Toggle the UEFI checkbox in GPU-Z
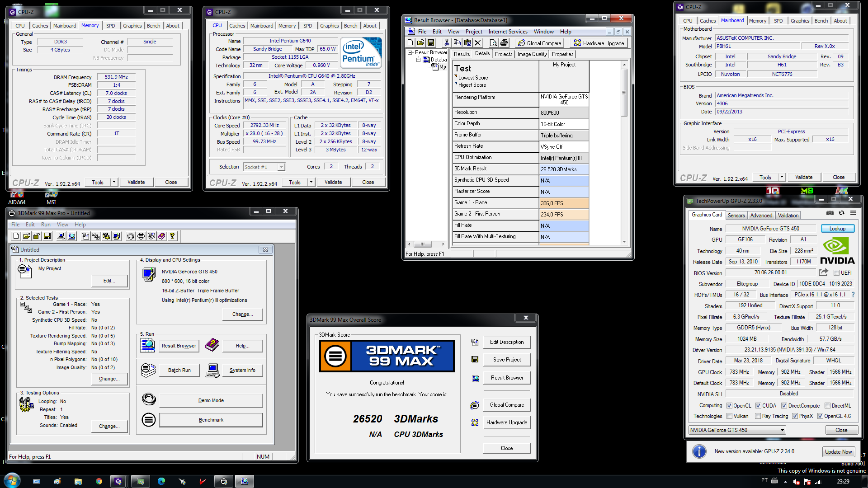 tap(836, 273)
